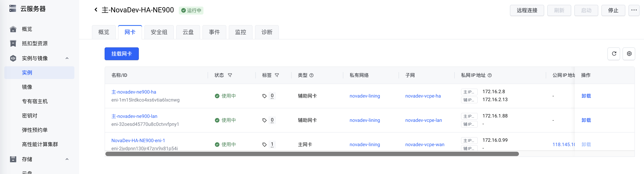Click the public IP 118.145 link
Image resolution: width=644 pixels, height=174 pixels.
coord(563,145)
